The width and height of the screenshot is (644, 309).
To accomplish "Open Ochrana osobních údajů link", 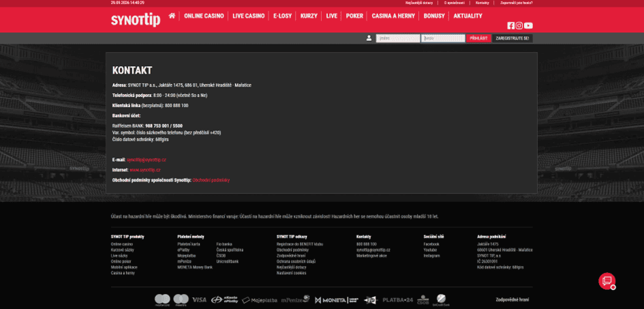I will [x=296, y=261].
